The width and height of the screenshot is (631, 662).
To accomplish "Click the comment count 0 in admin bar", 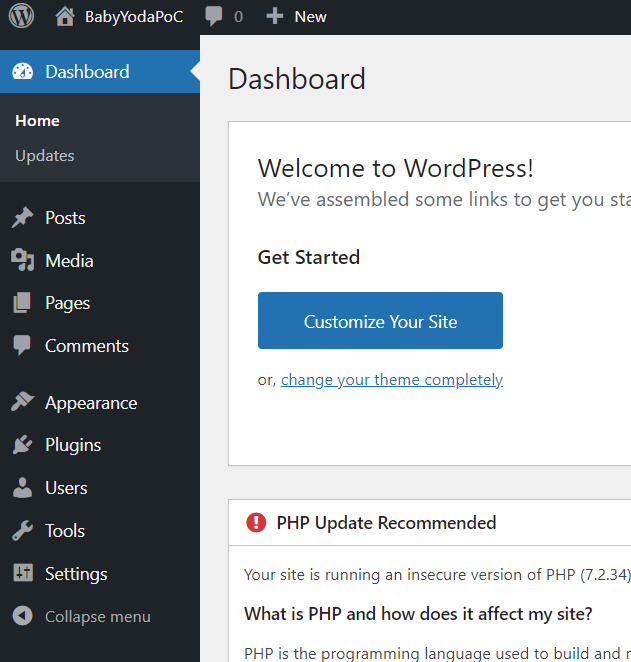I will click(x=238, y=17).
